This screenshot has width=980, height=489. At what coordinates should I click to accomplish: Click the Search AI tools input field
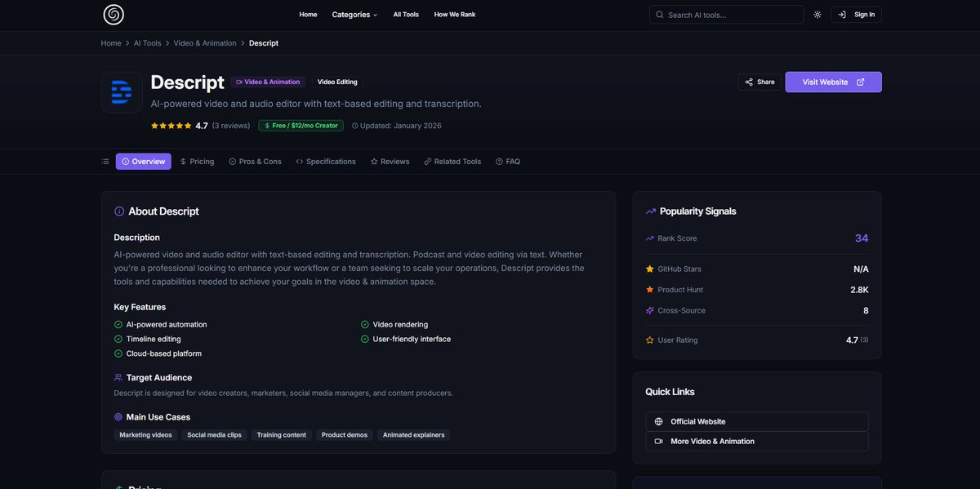point(727,14)
